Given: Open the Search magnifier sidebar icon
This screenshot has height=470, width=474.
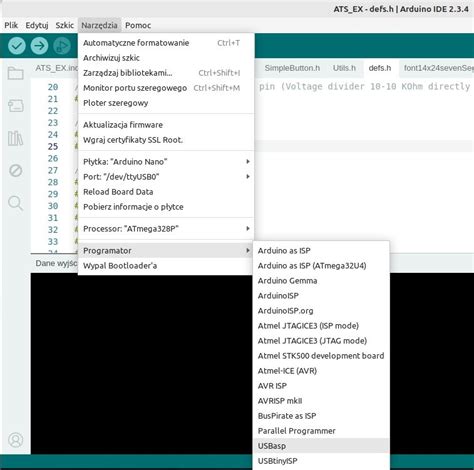Looking at the screenshot, I should point(16,203).
